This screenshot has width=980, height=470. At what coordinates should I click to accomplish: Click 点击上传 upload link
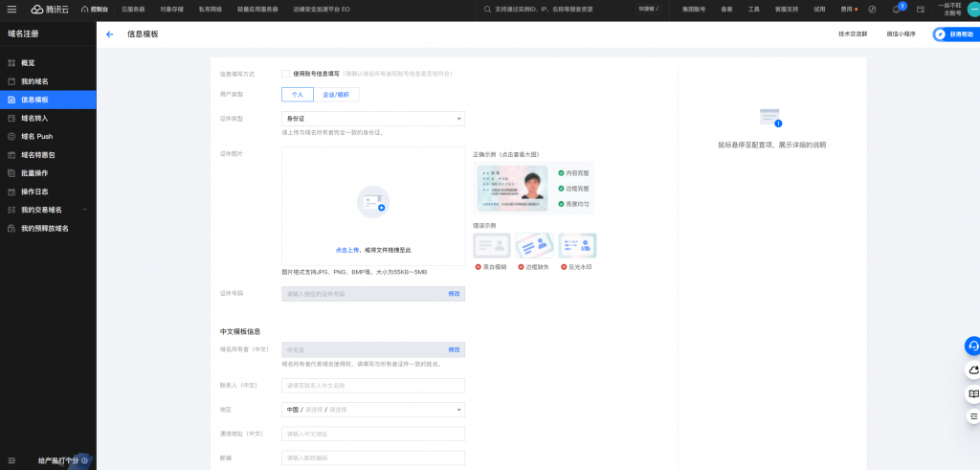(347, 250)
